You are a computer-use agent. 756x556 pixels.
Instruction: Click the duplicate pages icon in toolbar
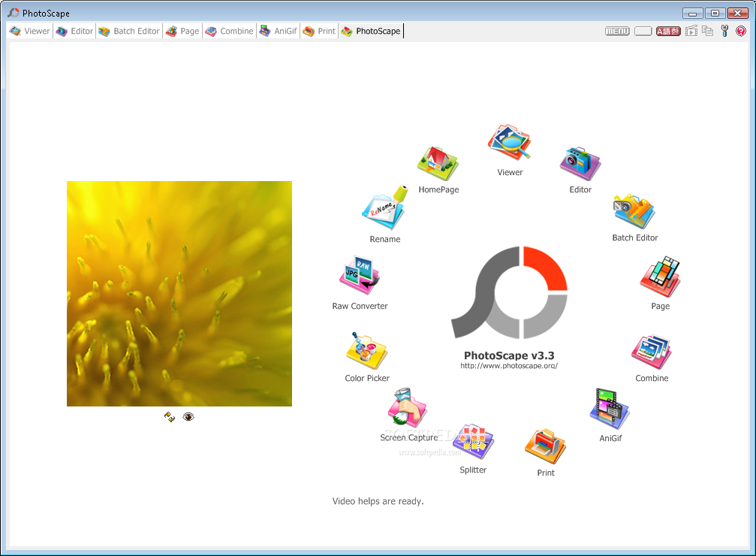pyautogui.click(x=707, y=31)
